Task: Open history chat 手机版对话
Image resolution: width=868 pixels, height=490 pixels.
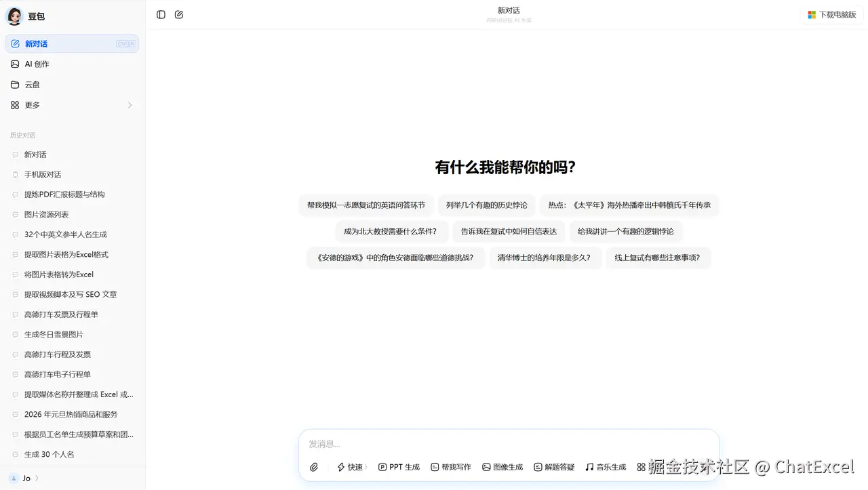Action: (72, 174)
